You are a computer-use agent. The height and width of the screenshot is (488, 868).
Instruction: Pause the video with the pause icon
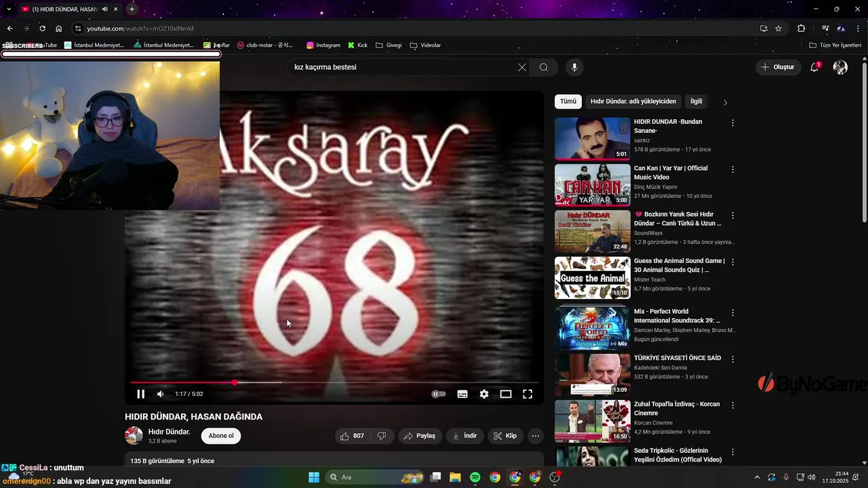point(141,394)
